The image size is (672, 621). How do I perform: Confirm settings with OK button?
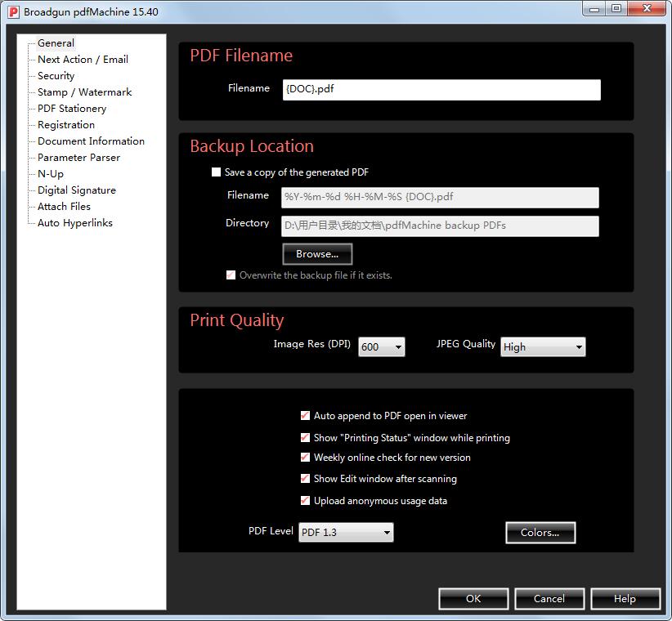pos(473,598)
